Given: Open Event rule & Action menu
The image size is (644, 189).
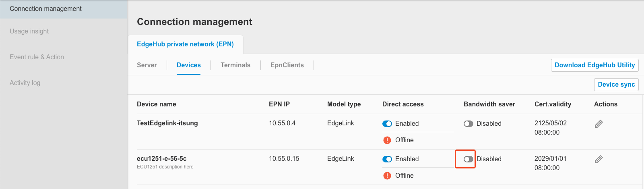Looking at the screenshot, I should (x=37, y=57).
